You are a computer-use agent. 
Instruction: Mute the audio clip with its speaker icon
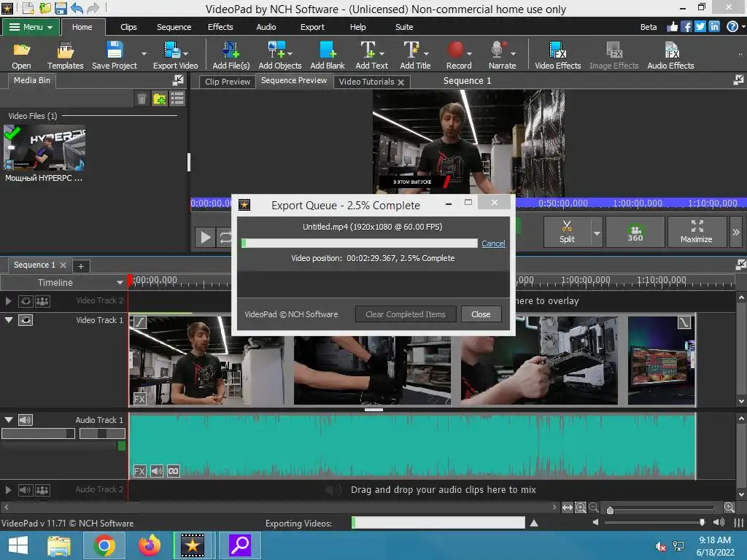157,472
